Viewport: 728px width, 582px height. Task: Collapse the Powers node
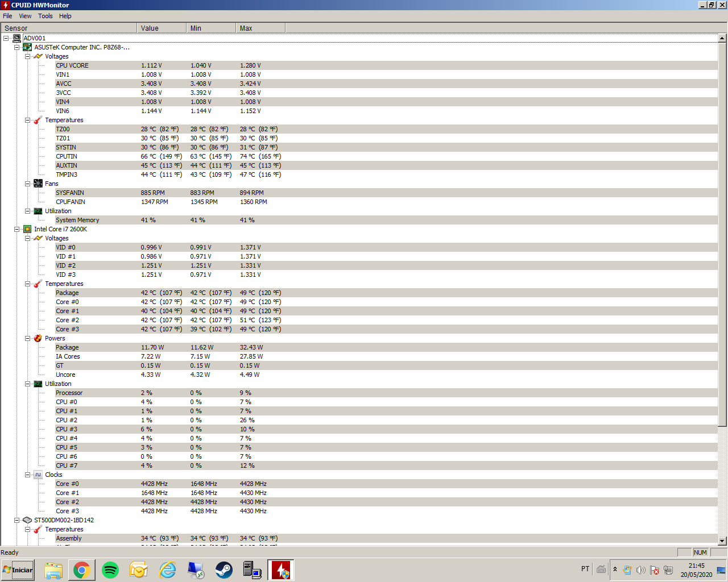point(27,338)
